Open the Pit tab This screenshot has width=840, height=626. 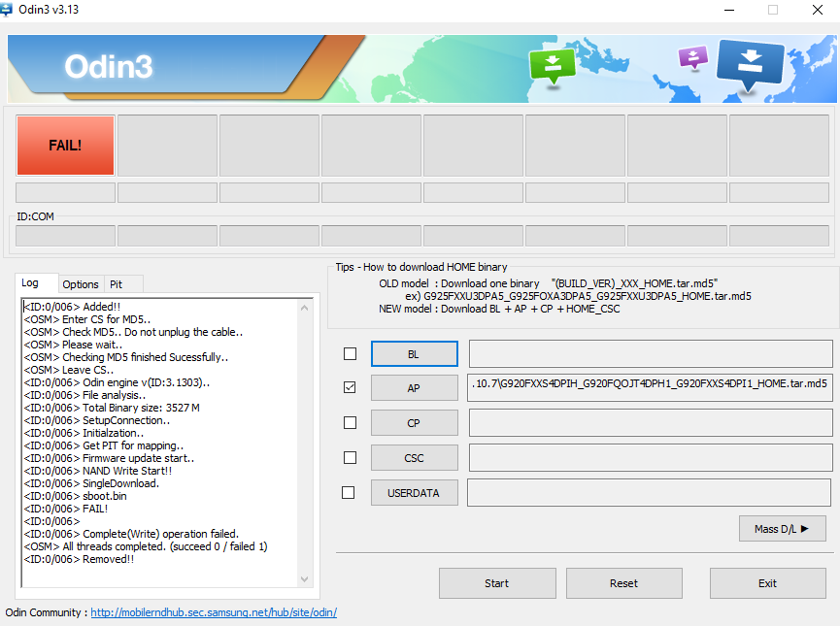116,284
